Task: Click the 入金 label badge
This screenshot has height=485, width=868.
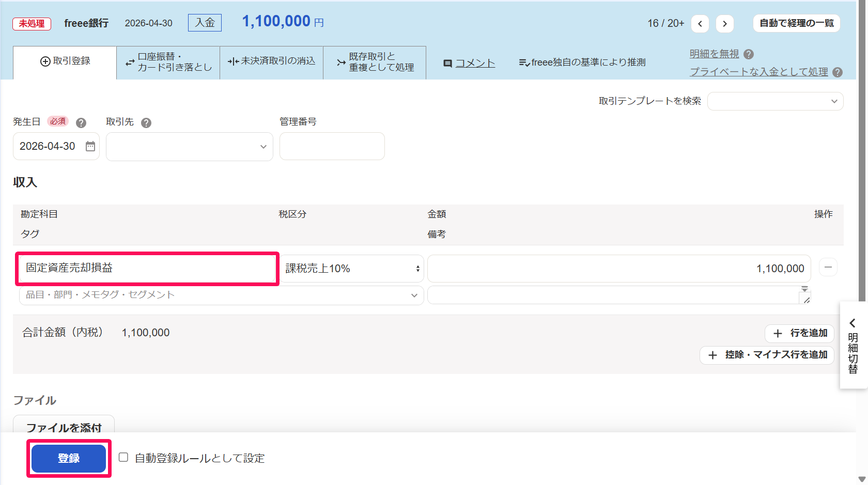Action: click(x=205, y=23)
